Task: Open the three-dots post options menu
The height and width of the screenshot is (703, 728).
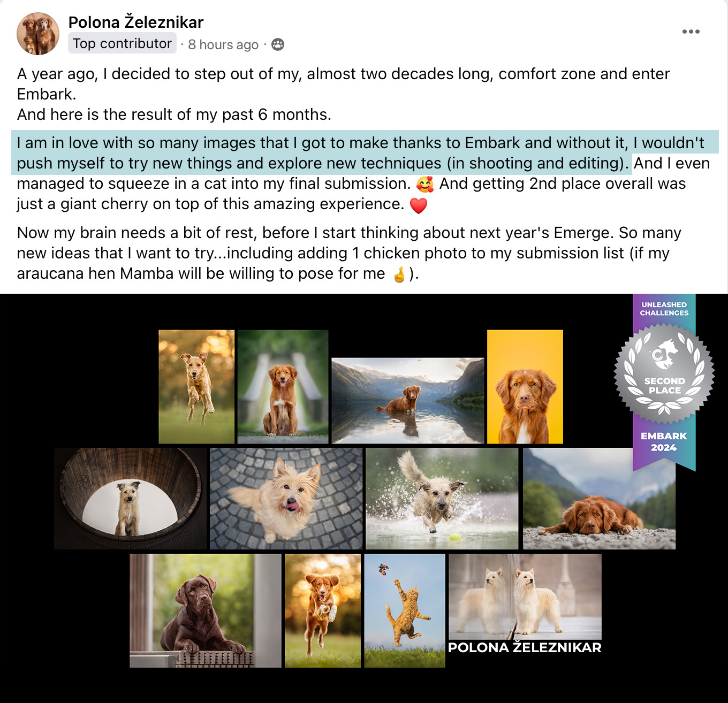Action: 691,32
